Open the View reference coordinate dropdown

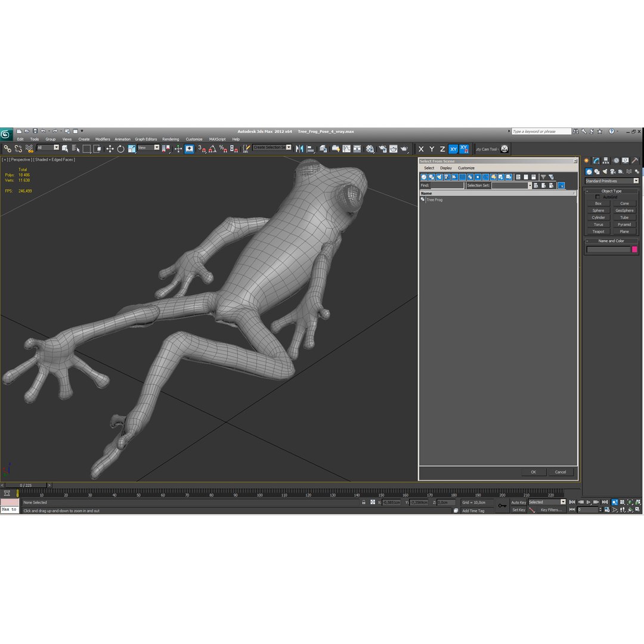click(x=148, y=147)
